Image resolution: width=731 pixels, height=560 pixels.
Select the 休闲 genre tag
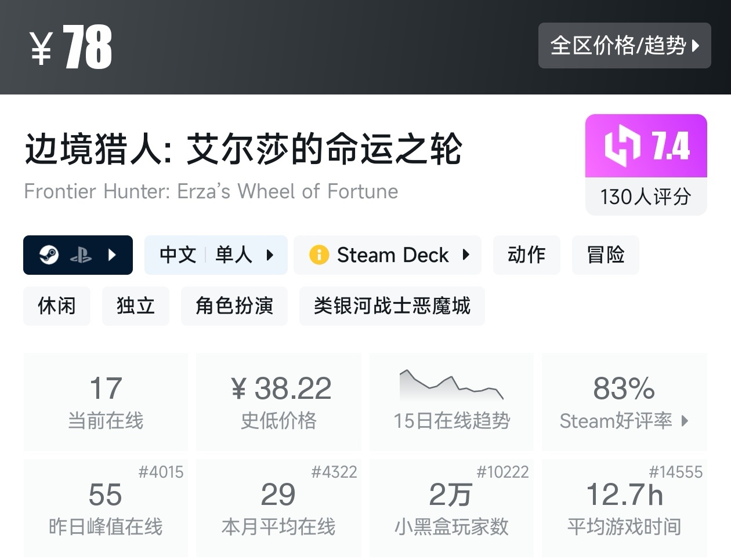coord(57,306)
